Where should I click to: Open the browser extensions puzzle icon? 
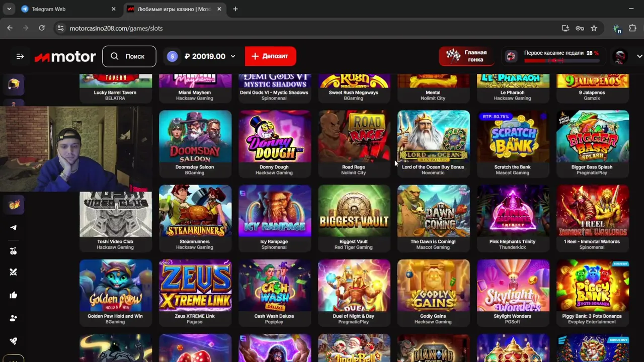click(x=632, y=28)
